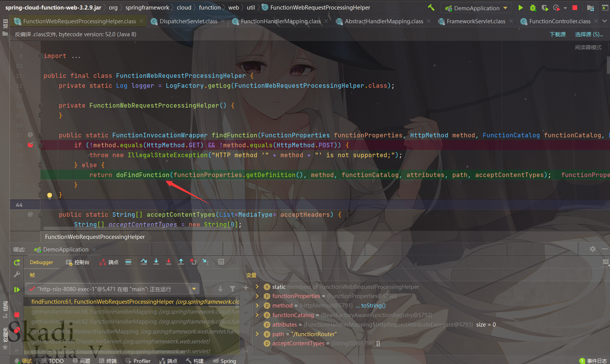
Task: Step into with the blue down-arrow icon
Action: tap(156, 262)
